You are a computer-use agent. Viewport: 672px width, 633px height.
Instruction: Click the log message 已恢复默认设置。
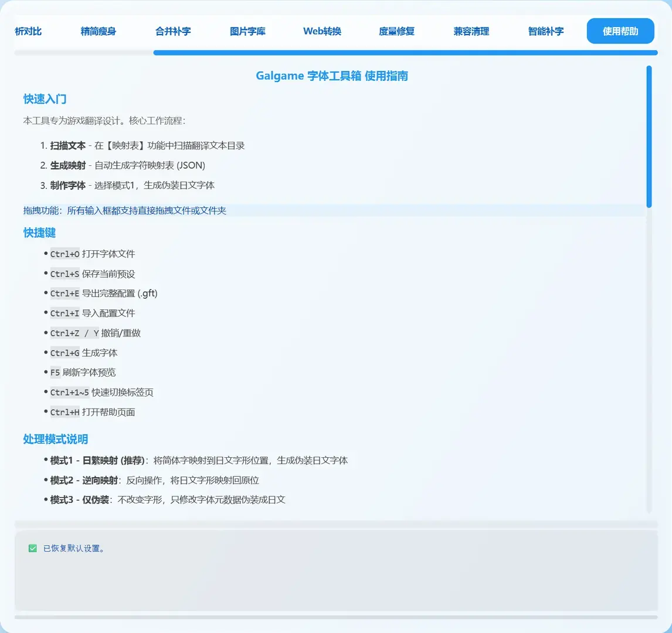coord(74,548)
